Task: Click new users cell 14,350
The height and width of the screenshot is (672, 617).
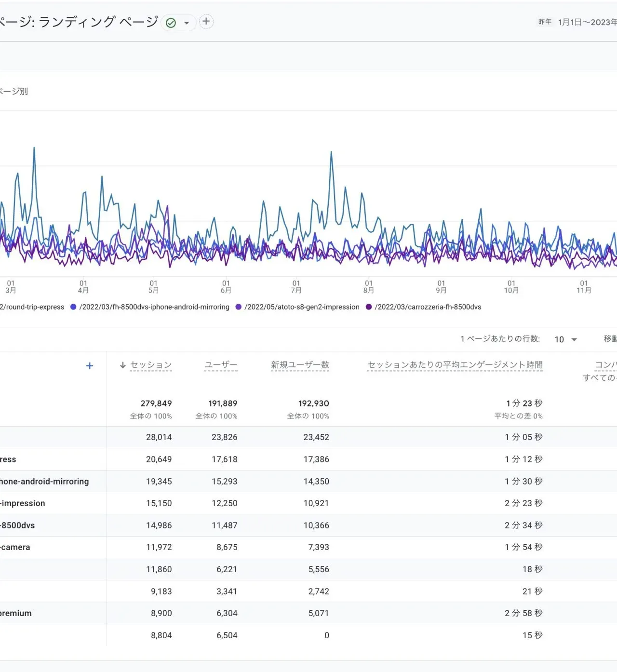Action: (316, 482)
